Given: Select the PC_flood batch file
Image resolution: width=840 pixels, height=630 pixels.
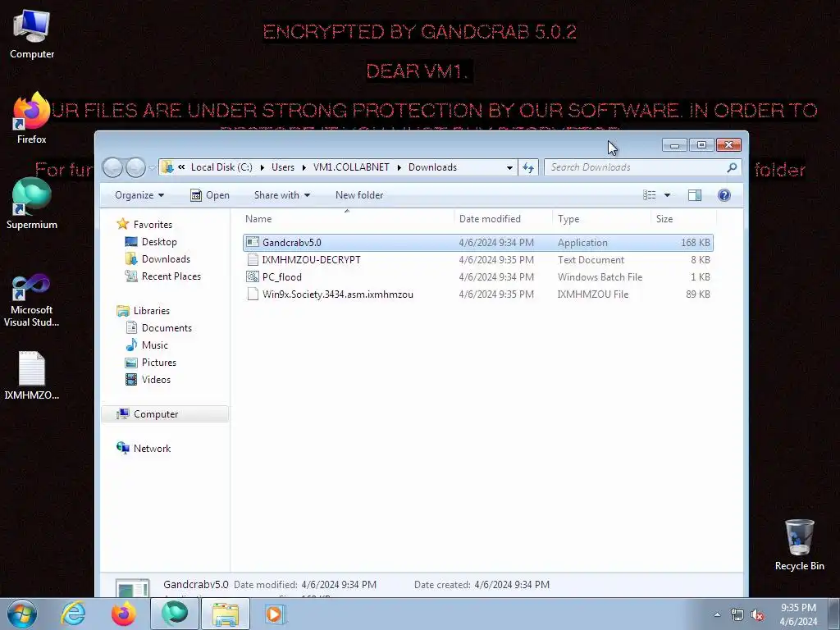Looking at the screenshot, I should [478, 277].
